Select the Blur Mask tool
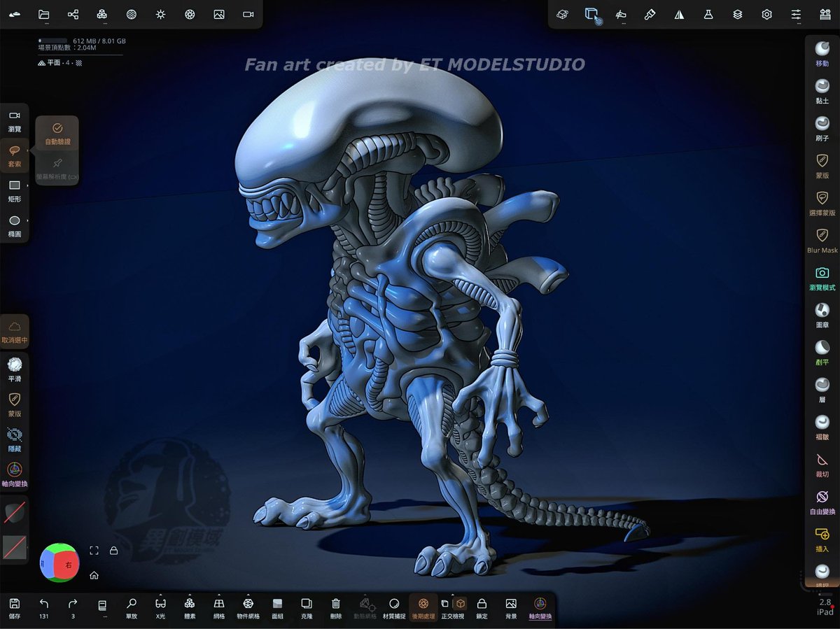 [x=822, y=240]
